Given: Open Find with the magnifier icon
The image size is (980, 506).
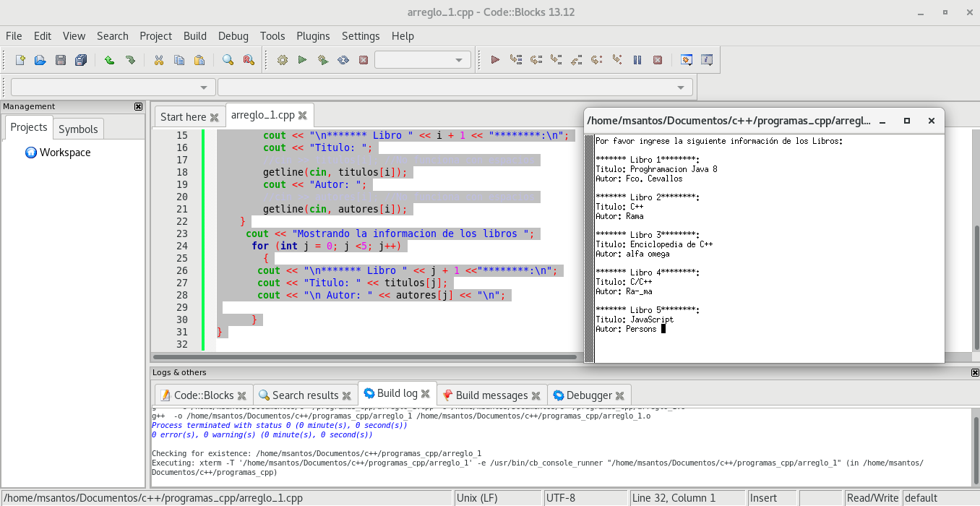Looking at the screenshot, I should (x=228, y=60).
